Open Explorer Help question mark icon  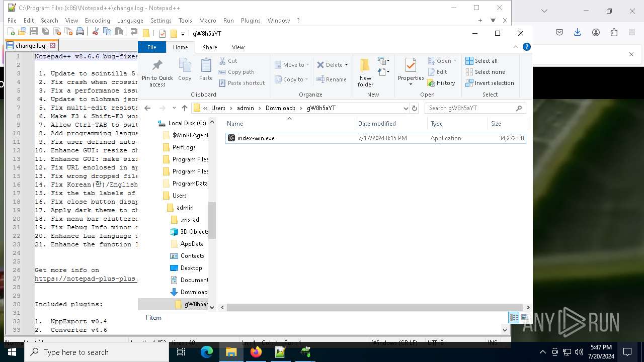(527, 47)
